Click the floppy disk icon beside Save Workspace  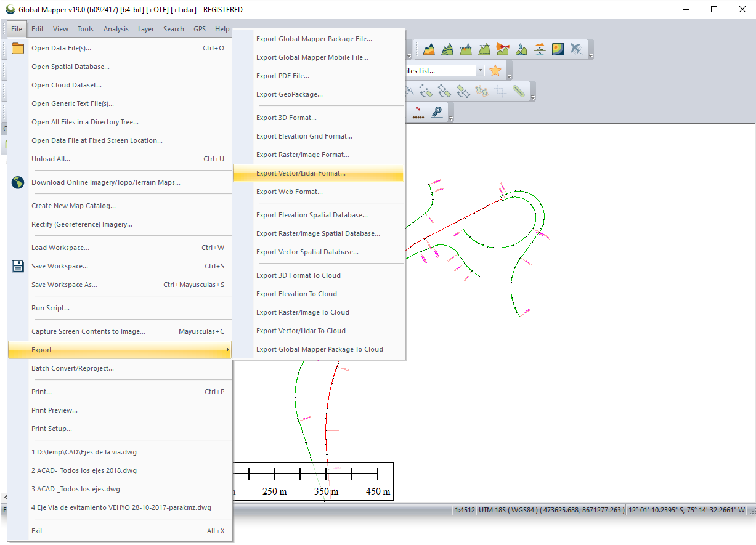(x=17, y=265)
